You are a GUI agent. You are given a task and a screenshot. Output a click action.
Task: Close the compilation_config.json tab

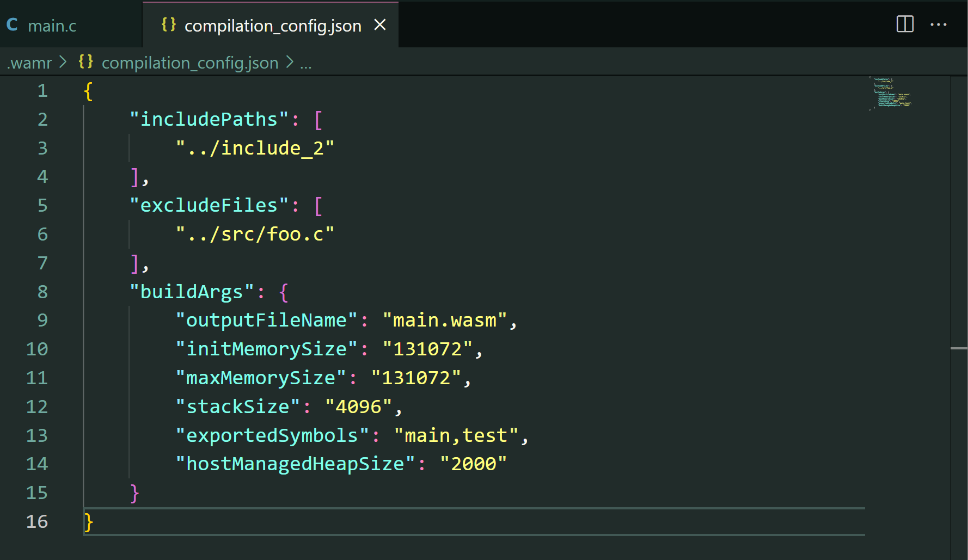point(380,24)
